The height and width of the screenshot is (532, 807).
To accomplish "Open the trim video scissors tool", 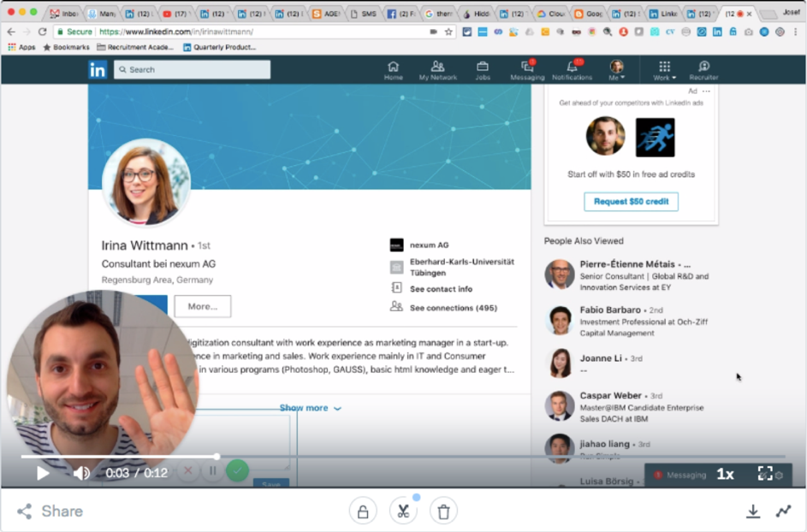I will pos(403,511).
